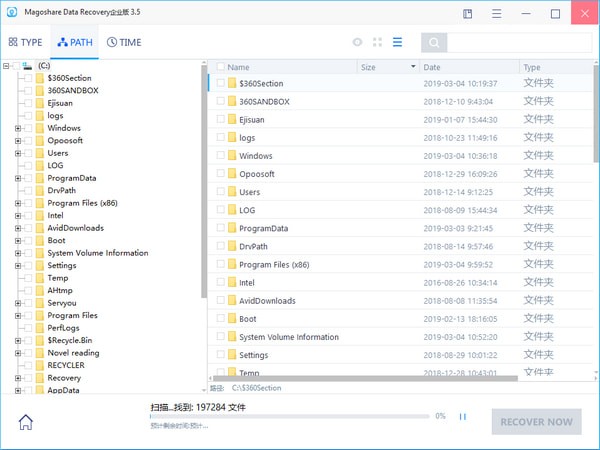The image size is (600, 450).
Task: Click folder icon of $Recycle.Bin in tree
Action: 40,340
